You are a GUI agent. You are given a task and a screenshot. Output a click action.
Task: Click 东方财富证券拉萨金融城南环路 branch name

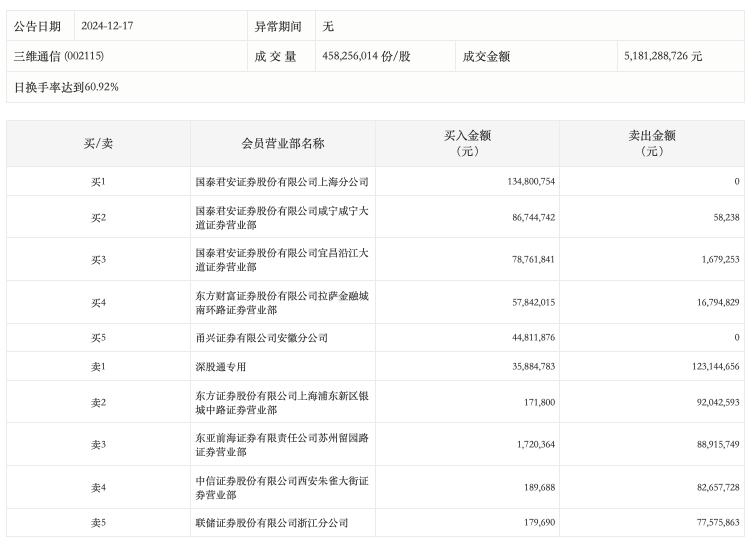click(x=282, y=303)
